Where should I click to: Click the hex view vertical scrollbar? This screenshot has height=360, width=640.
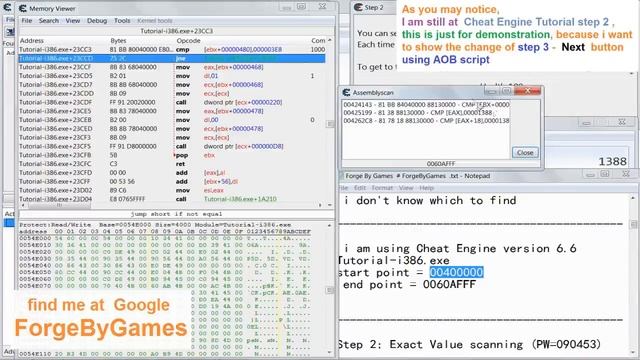click(x=330, y=290)
